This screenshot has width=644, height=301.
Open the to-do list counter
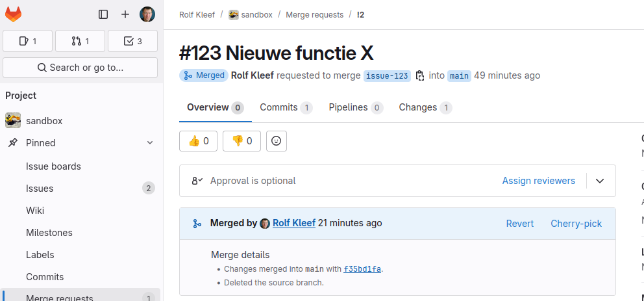pos(132,41)
